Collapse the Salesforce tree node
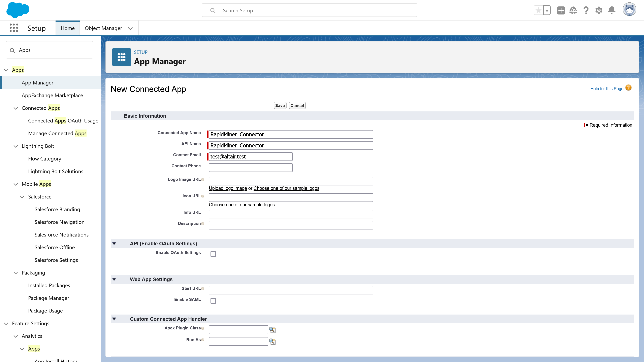The height and width of the screenshot is (362, 644). [22, 197]
